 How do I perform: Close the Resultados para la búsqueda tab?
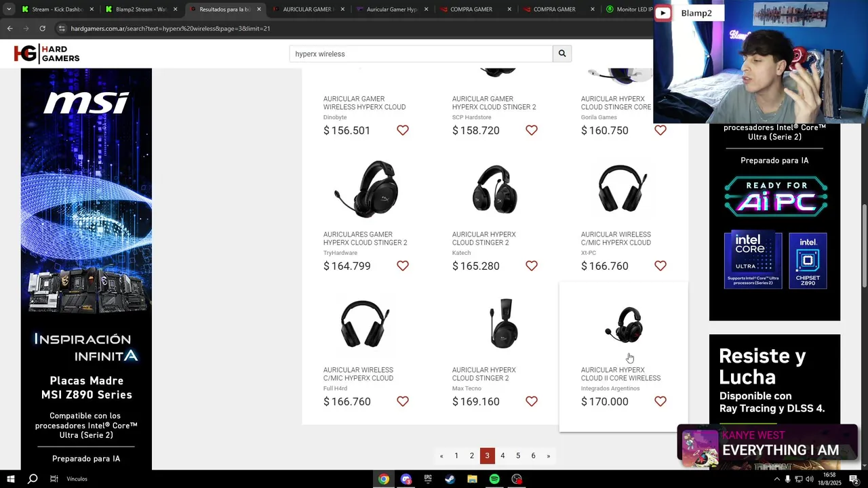point(258,9)
